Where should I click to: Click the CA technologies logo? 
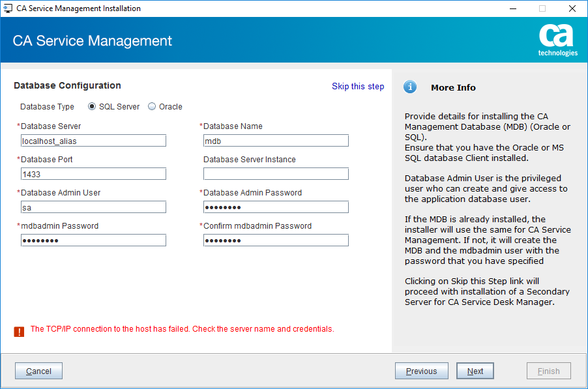(x=557, y=40)
